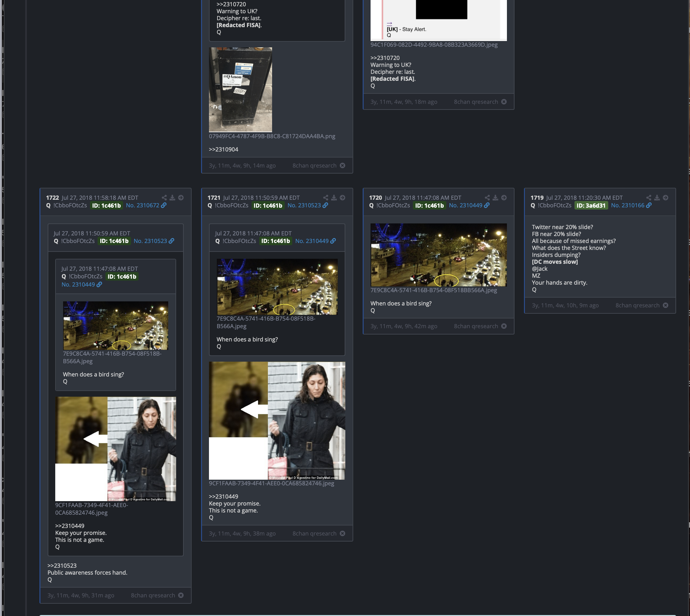690x616 pixels.
Task: Click the share icon on post 1722
Action: tap(164, 198)
